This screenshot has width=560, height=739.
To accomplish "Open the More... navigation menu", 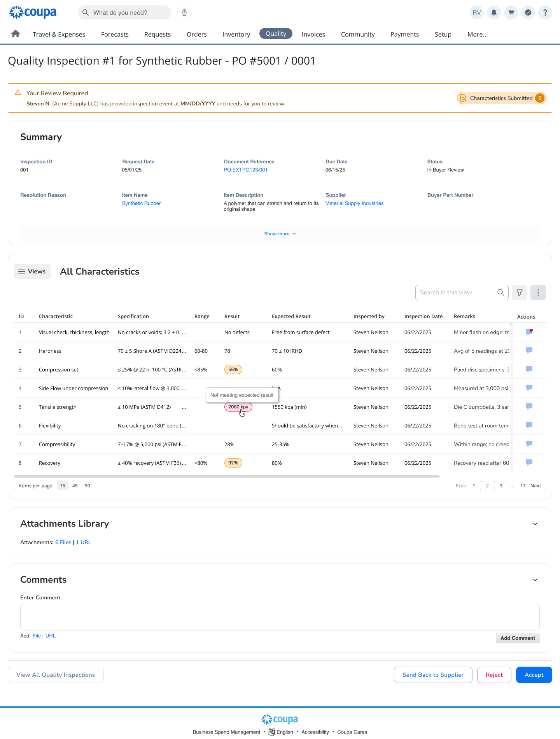I will pos(477,34).
